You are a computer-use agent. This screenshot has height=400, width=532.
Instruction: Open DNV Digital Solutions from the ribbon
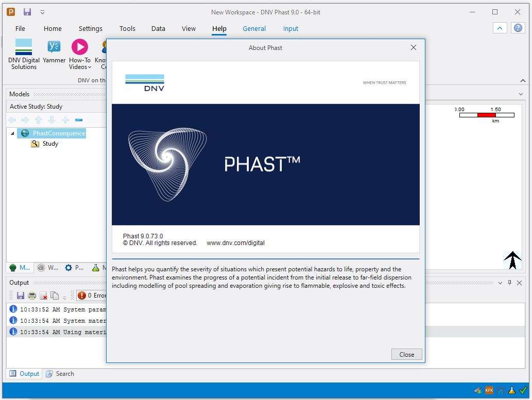[24, 54]
